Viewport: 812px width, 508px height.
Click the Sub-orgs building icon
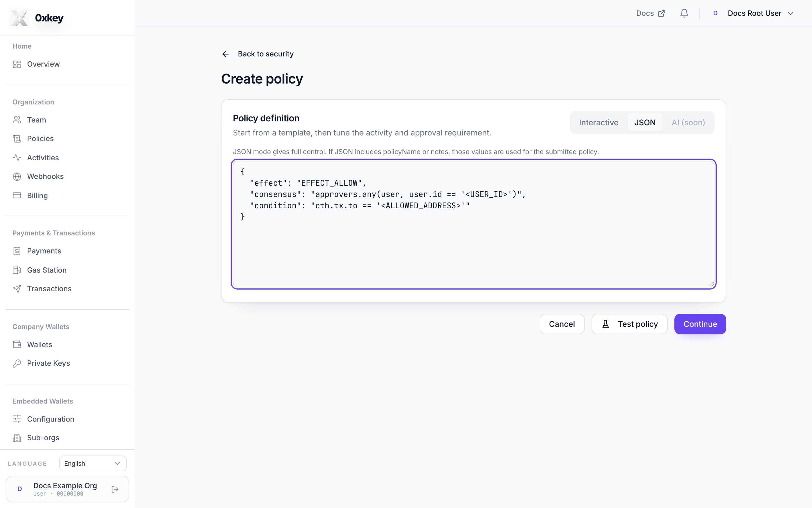(x=17, y=438)
